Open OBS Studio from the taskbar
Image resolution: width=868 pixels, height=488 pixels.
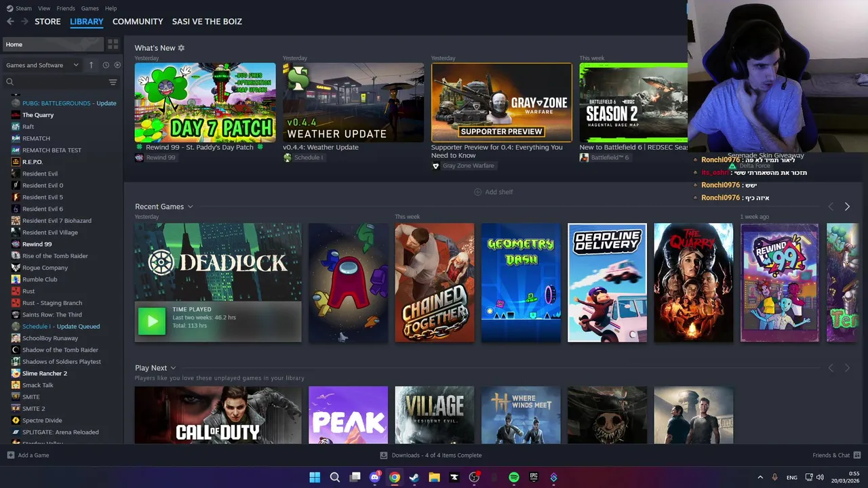474,477
